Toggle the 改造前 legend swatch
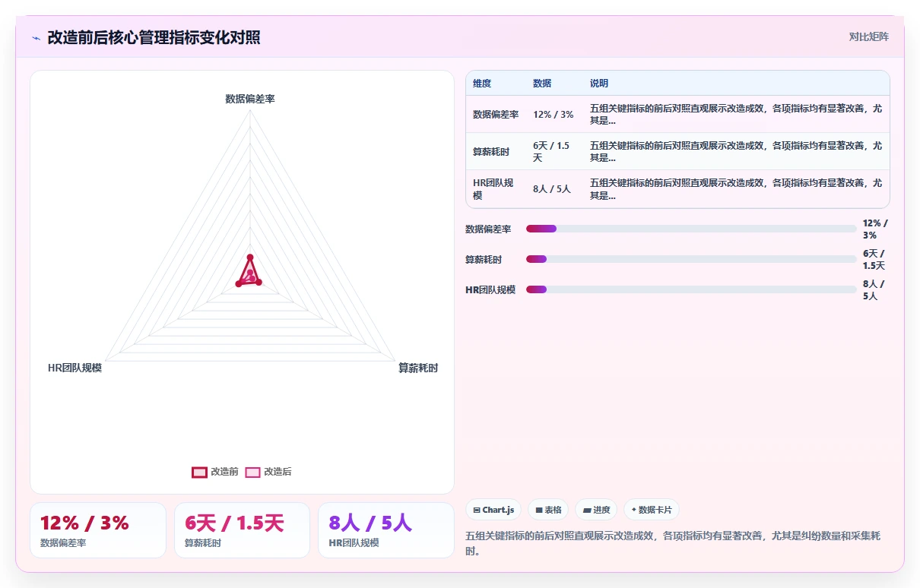This screenshot has height=588, width=920. tap(199, 472)
